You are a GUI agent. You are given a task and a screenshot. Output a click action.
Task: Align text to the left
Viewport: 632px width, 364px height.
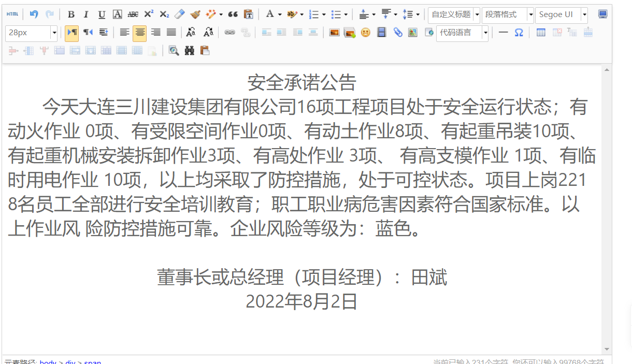(124, 33)
